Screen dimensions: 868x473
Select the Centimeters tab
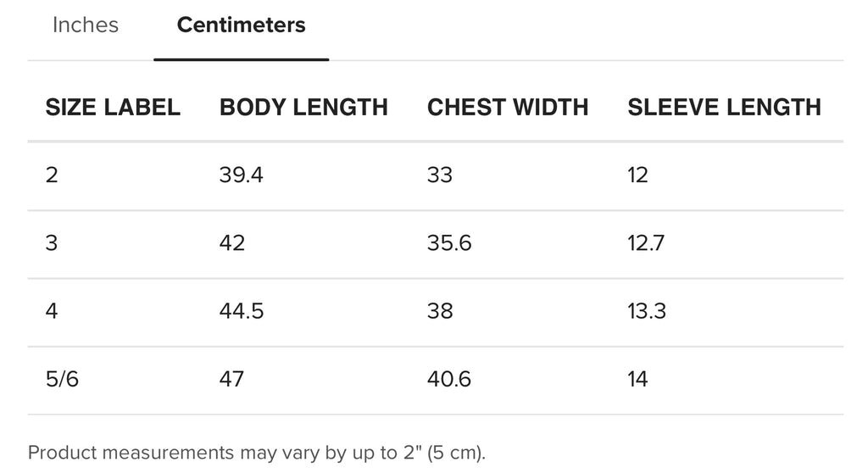241,25
